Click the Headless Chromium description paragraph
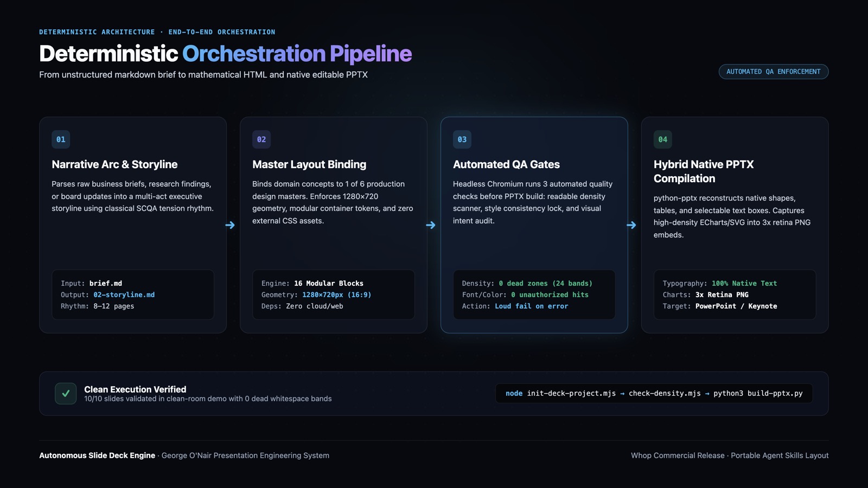Viewport: 868px width, 488px height. click(x=533, y=202)
